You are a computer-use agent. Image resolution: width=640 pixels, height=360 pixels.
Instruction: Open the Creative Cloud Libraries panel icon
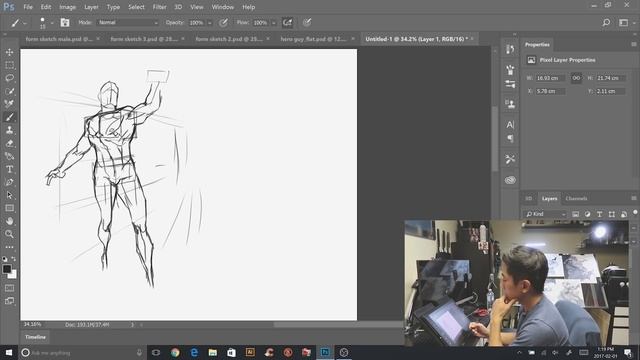[510, 180]
